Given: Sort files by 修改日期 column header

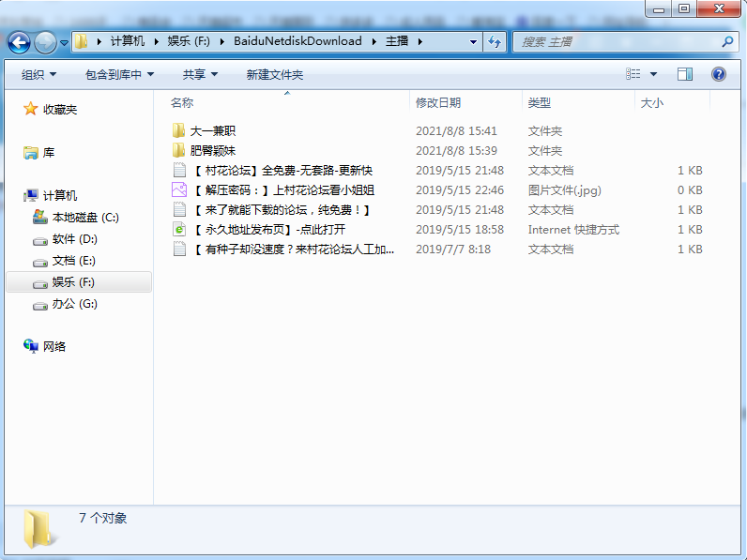Looking at the screenshot, I should click(x=438, y=103).
